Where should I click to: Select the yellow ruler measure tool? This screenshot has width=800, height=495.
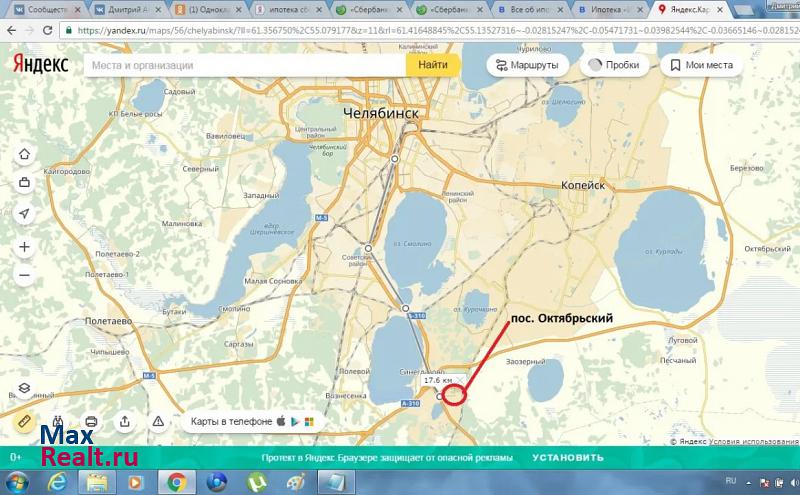(x=24, y=421)
